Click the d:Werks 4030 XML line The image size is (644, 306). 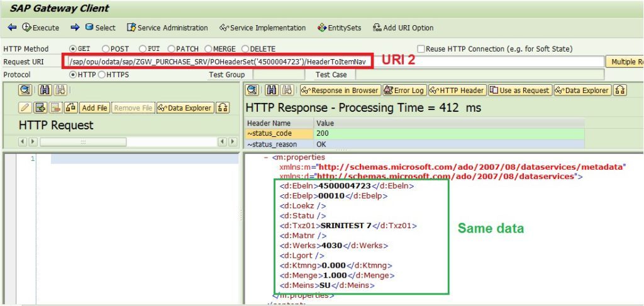point(333,245)
